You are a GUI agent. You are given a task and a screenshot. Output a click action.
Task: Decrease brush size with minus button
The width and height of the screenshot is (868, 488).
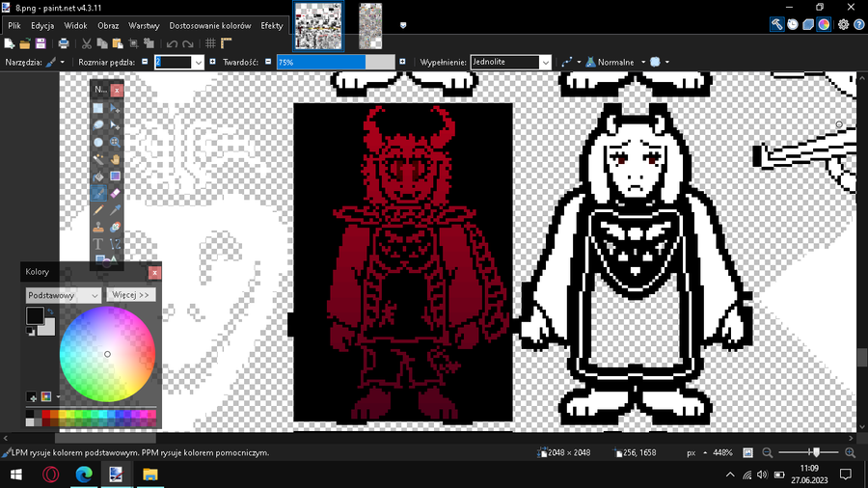pyautogui.click(x=145, y=62)
